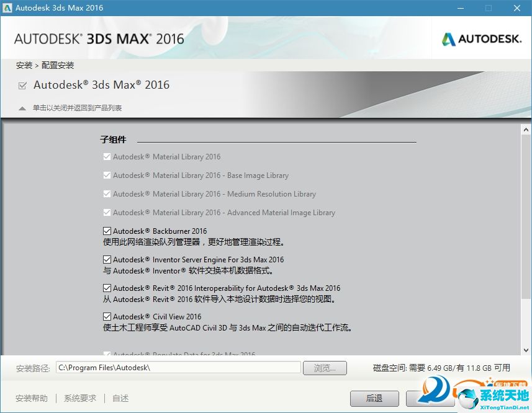532x413 pixels.
Task: Click the scrollbar up arrow
Action: (526, 130)
